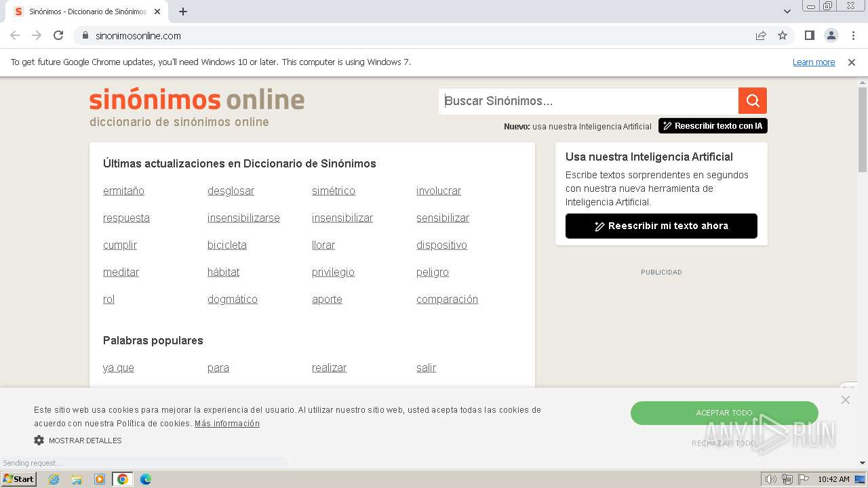The width and height of the screenshot is (868, 488).
Task: Open the synonym page for privilegio
Action: [333, 272]
